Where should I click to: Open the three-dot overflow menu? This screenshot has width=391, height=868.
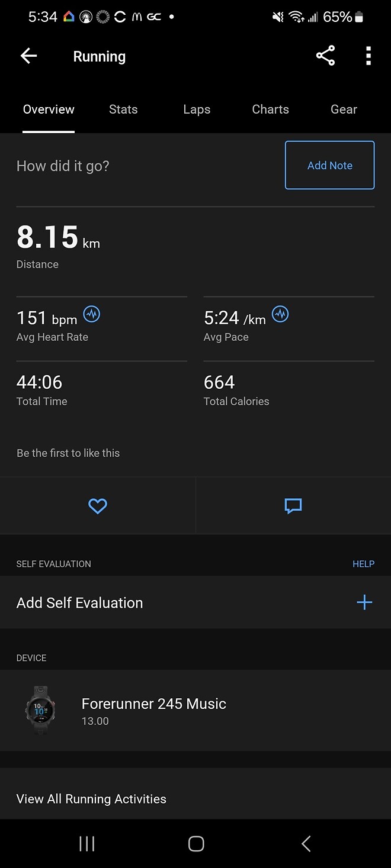(368, 56)
